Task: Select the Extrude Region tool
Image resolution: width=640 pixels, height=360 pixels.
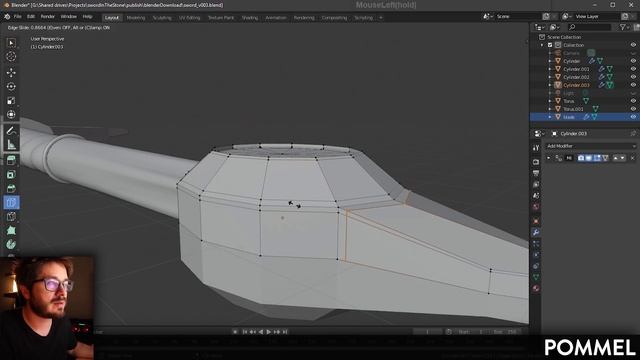Action: [11, 160]
